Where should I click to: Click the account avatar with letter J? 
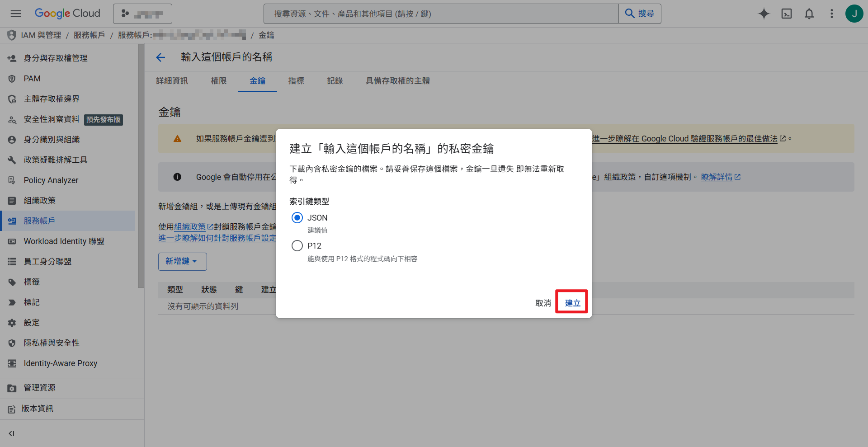click(x=854, y=14)
